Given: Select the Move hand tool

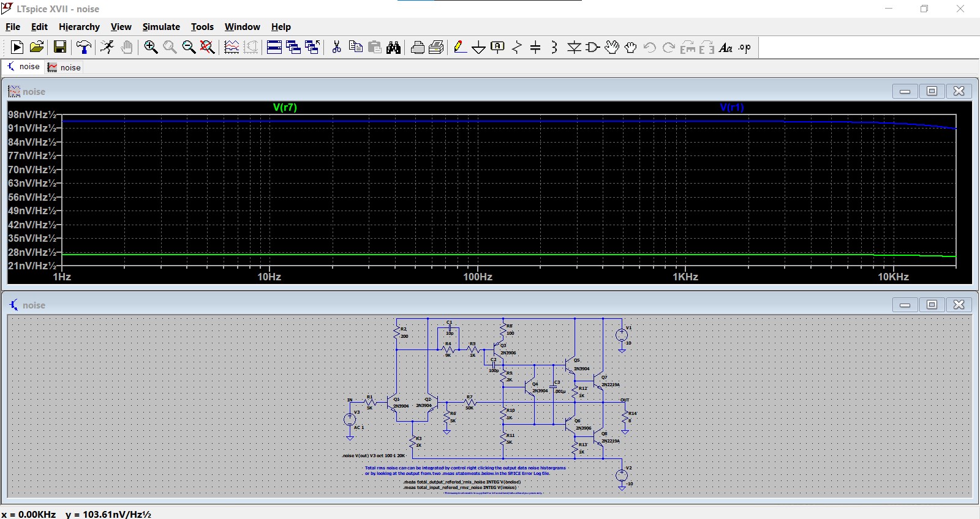Looking at the screenshot, I should 612,47.
